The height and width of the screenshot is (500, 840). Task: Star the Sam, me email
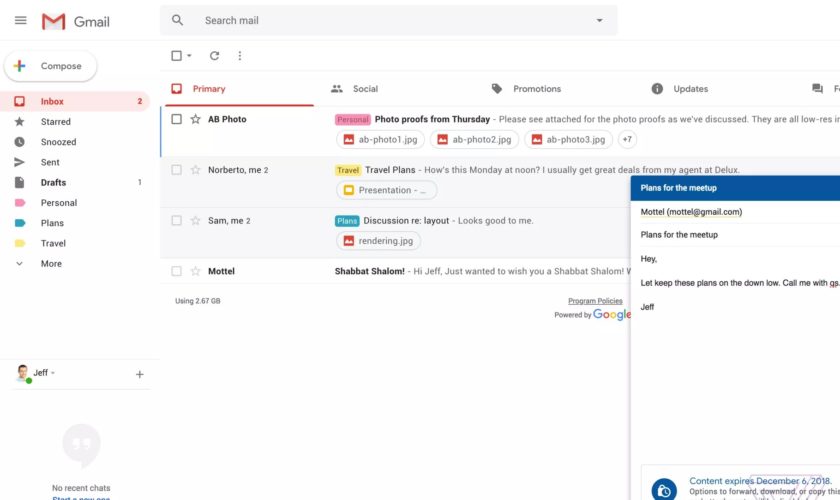point(196,220)
